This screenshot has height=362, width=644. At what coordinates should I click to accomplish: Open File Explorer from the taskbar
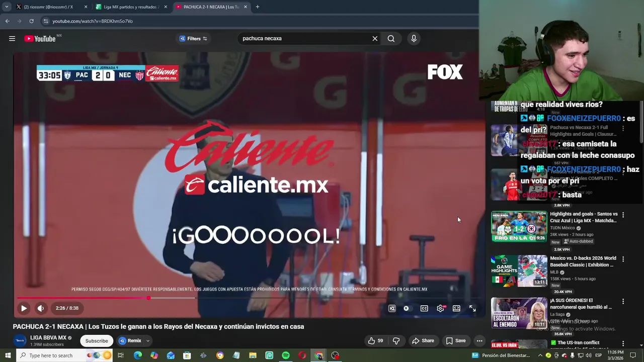[x=253, y=355]
